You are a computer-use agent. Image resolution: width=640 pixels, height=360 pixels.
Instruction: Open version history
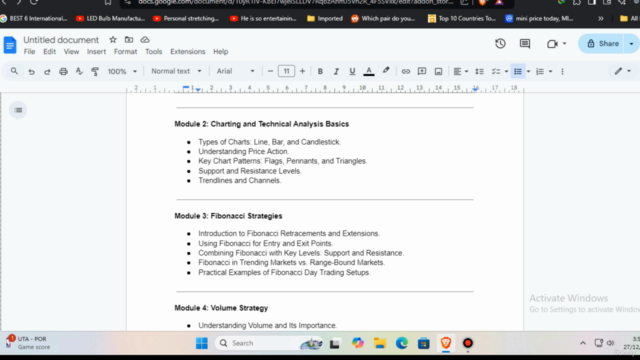pos(500,44)
